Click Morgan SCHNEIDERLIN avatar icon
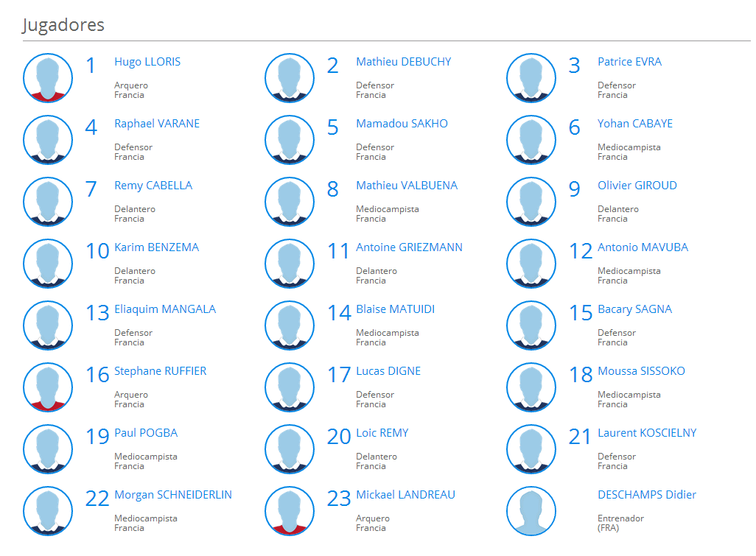Image resolution: width=756 pixels, height=556 pixels. pyautogui.click(x=48, y=511)
